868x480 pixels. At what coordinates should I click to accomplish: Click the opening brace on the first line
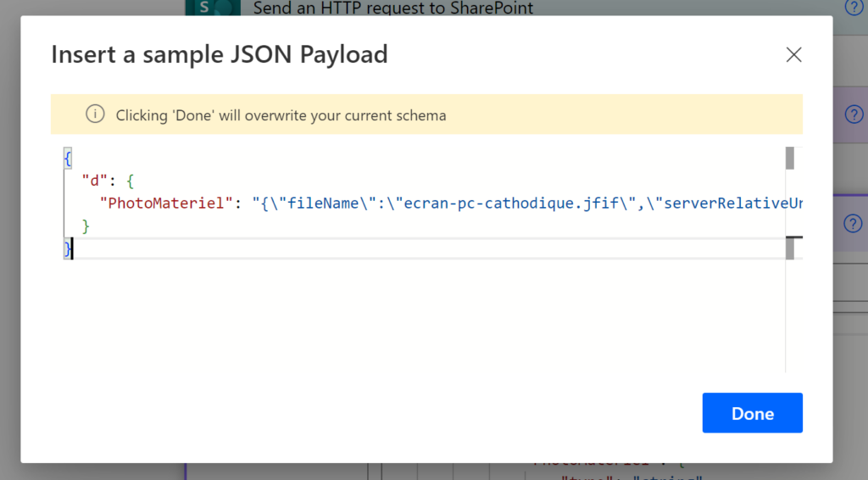[x=68, y=159]
